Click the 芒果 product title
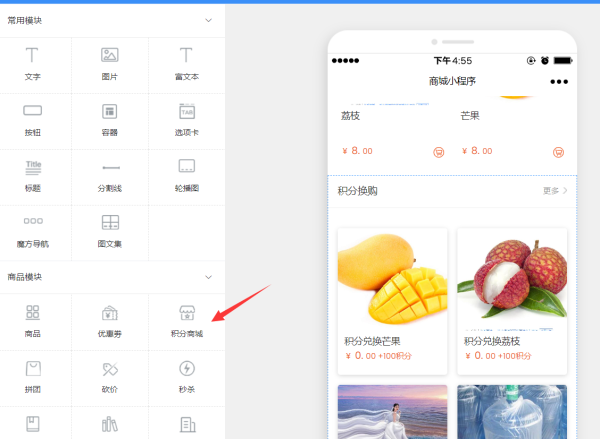 pyautogui.click(x=470, y=116)
